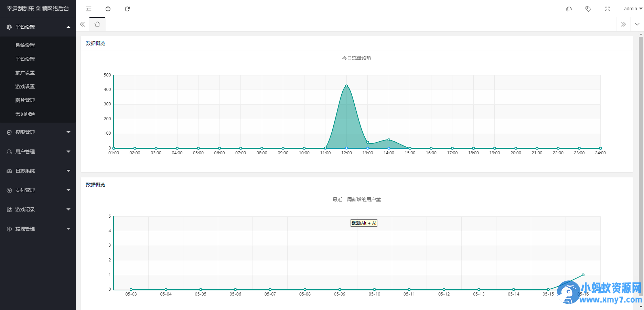Click the grid icon beside 游戏记录
The height and width of the screenshot is (310, 644).
click(9, 209)
